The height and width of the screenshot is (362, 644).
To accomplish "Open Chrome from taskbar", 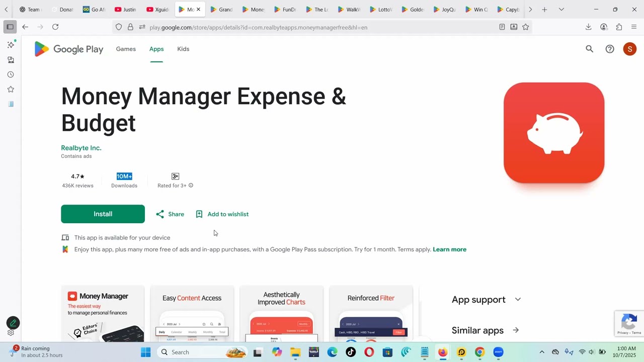I will [479, 352].
